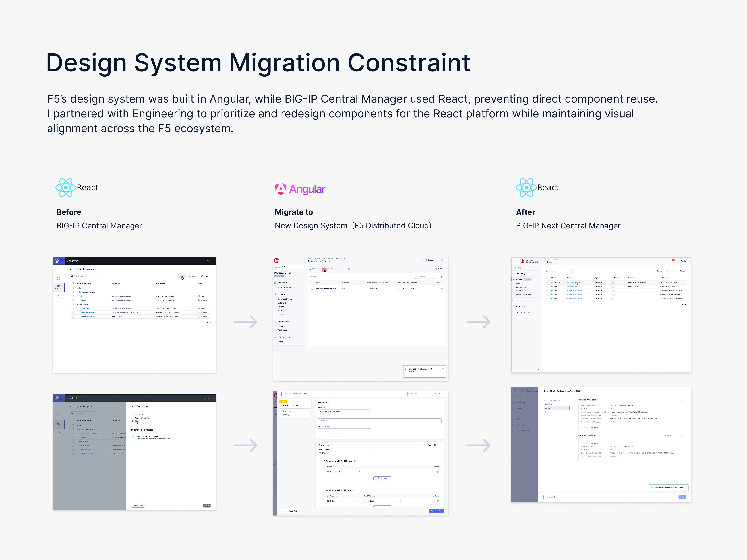The width and height of the screenshot is (747, 560).
Task: Switch to the JSON tab
Action: [305, 394]
